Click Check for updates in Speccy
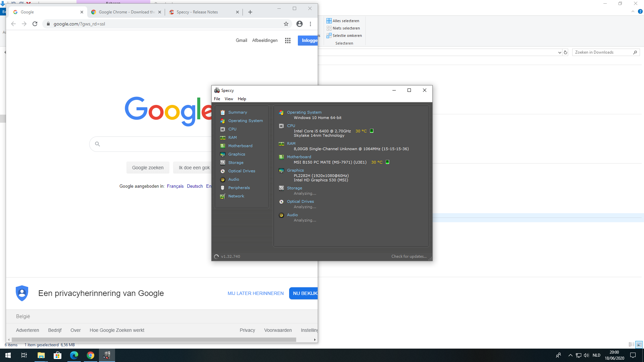 (409, 256)
